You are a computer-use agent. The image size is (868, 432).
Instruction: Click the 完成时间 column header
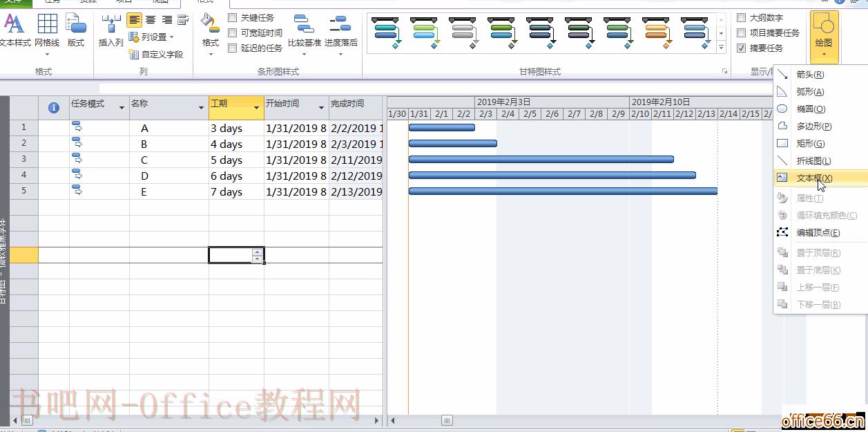coord(356,108)
